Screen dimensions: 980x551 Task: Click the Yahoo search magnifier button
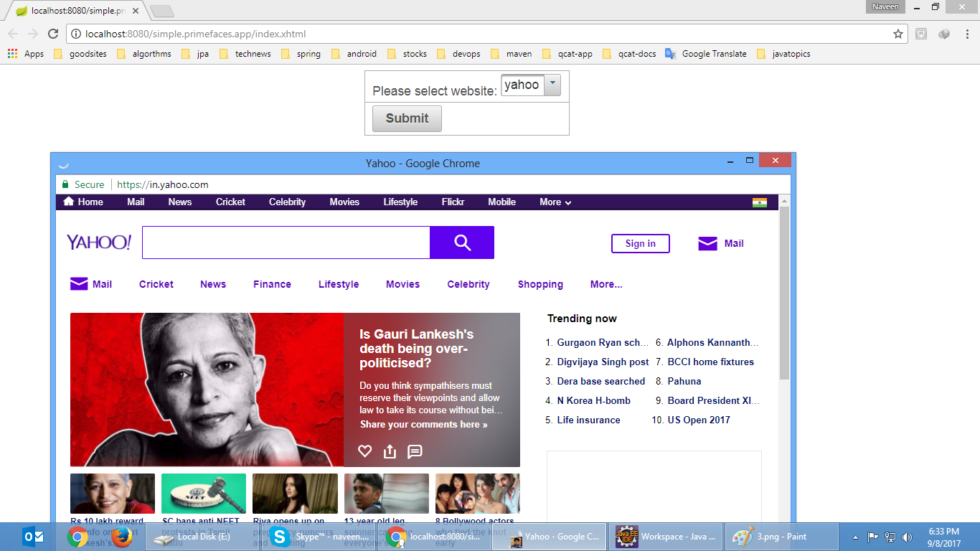point(462,242)
